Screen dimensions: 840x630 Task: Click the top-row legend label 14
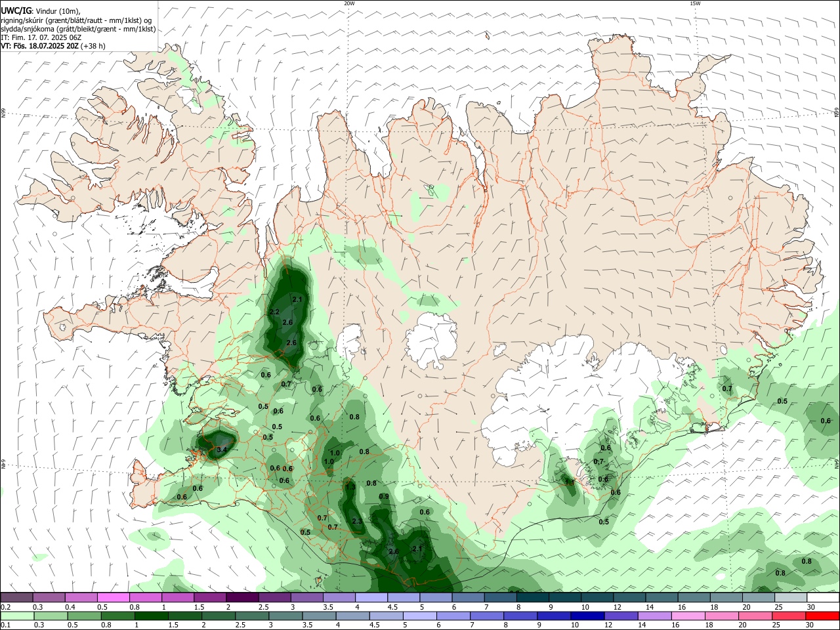click(650, 606)
